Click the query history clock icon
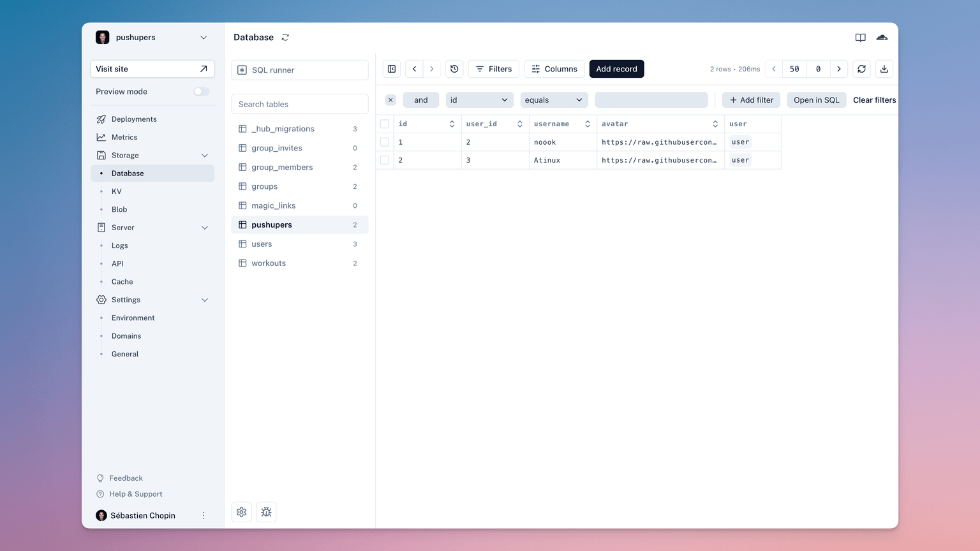The height and width of the screenshot is (551, 980). coord(454,68)
